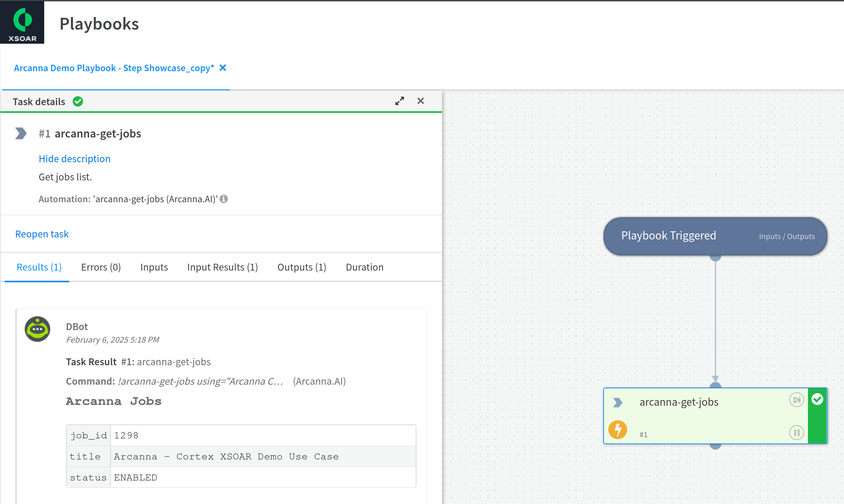Click the chevron icon on arcanna-get-jobs node
844x504 pixels.
pos(618,402)
